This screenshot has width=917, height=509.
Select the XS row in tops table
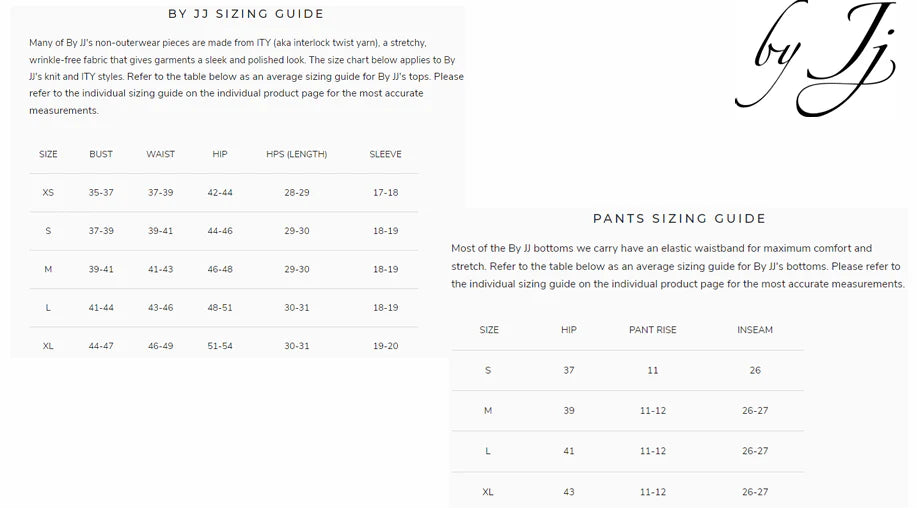pyautogui.click(x=48, y=193)
